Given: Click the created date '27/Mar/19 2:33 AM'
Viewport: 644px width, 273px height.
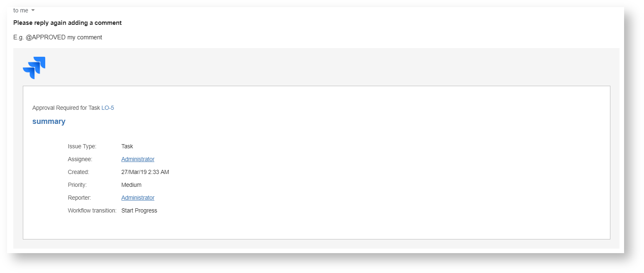Looking at the screenshot, I should tap(145, 172).
